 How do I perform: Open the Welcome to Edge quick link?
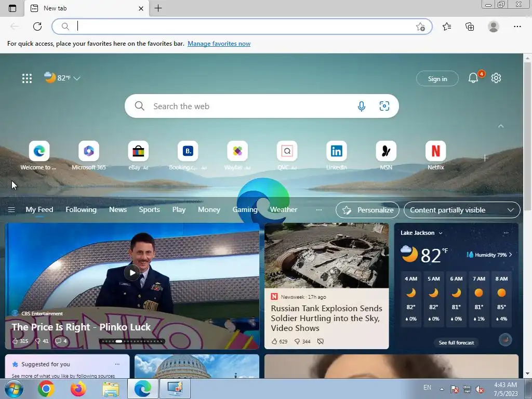39,156
